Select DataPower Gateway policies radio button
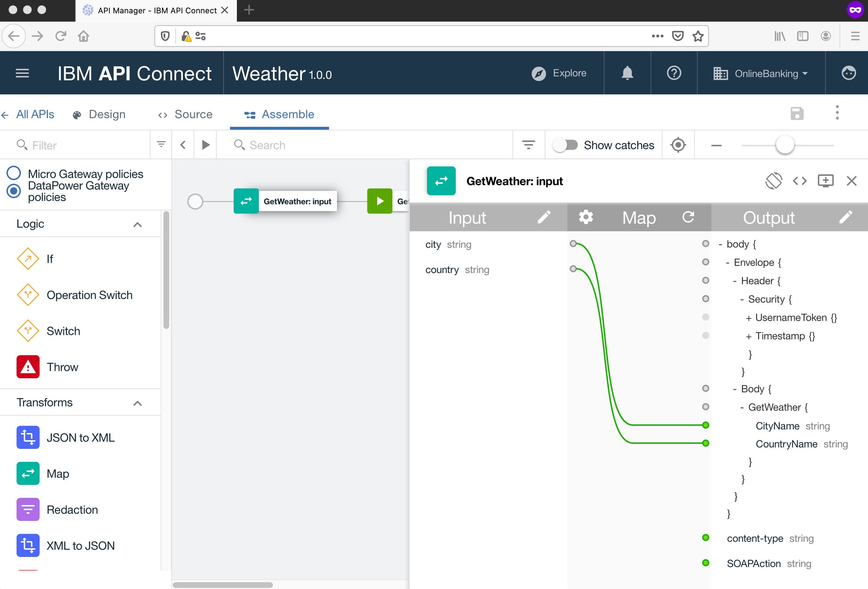 (14, 191)
